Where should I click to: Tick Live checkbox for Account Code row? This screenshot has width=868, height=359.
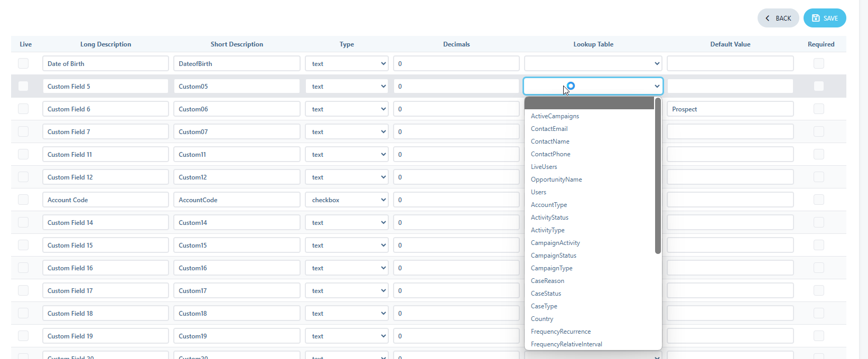tap(23, 200)
